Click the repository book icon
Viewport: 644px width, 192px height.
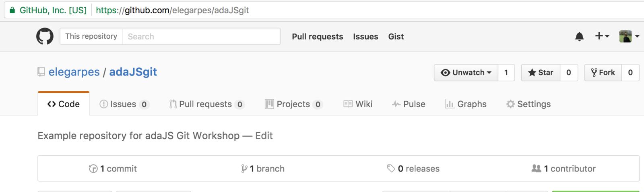pos(41,72)
